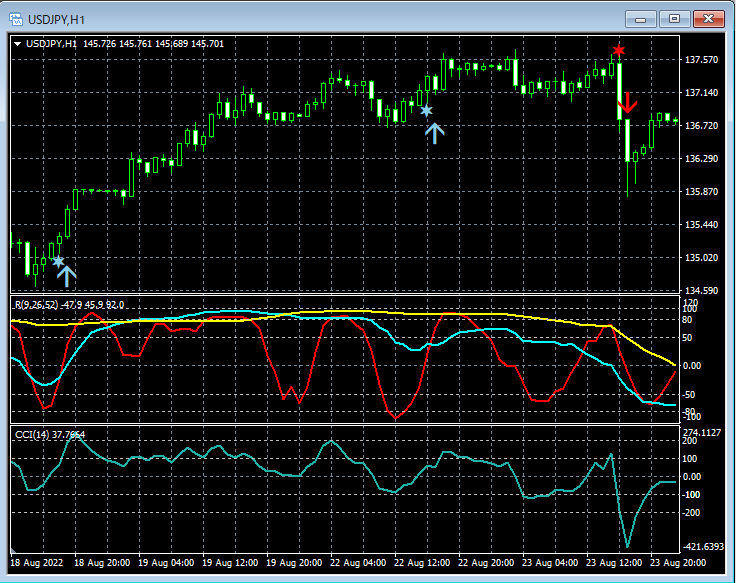Click the USDJPY,H1 window title text

point(56,20)
